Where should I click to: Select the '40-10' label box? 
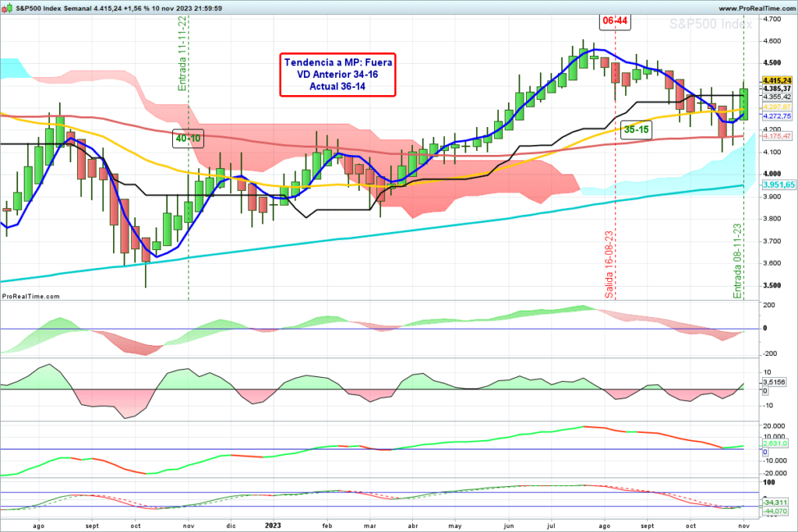(189, 139)
